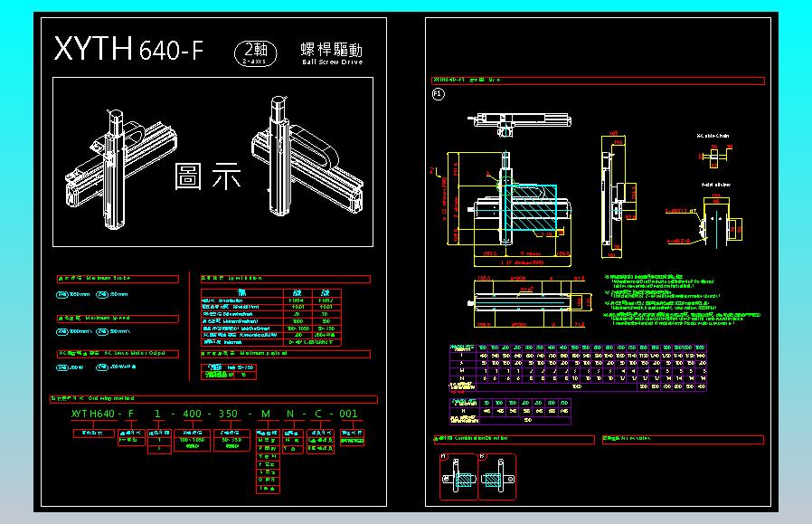The height and width of the screenshot is (524, 812).
Task: Select the '001' in the ordering code
Action: pyautogui.click(x=348, y=414)
